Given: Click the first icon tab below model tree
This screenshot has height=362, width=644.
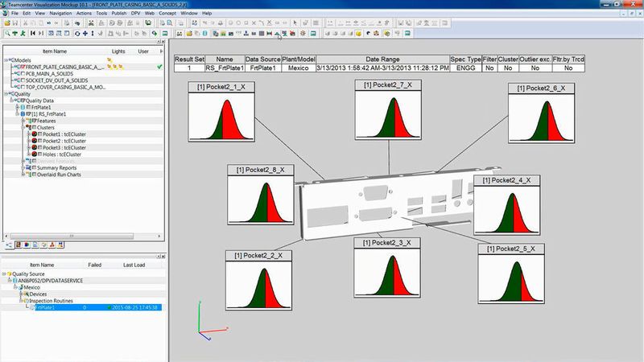Looking at the screenshot, I should tap(9, 245).
